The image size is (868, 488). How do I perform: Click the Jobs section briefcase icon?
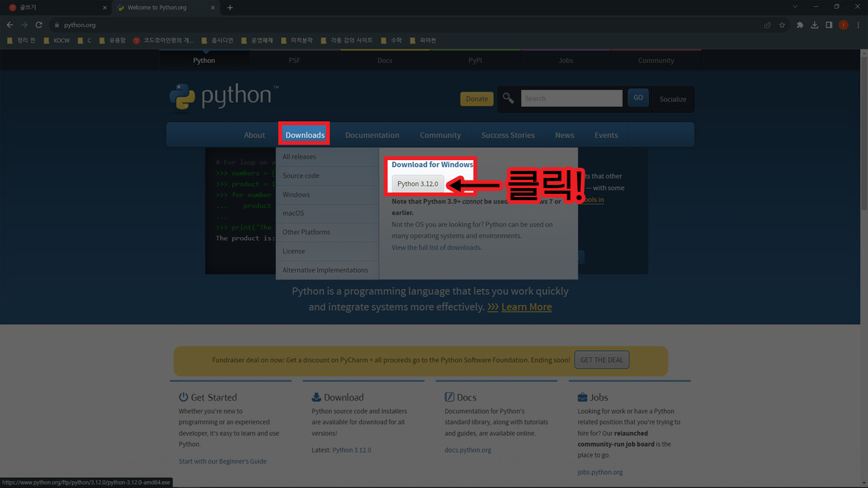pos(582,397)
